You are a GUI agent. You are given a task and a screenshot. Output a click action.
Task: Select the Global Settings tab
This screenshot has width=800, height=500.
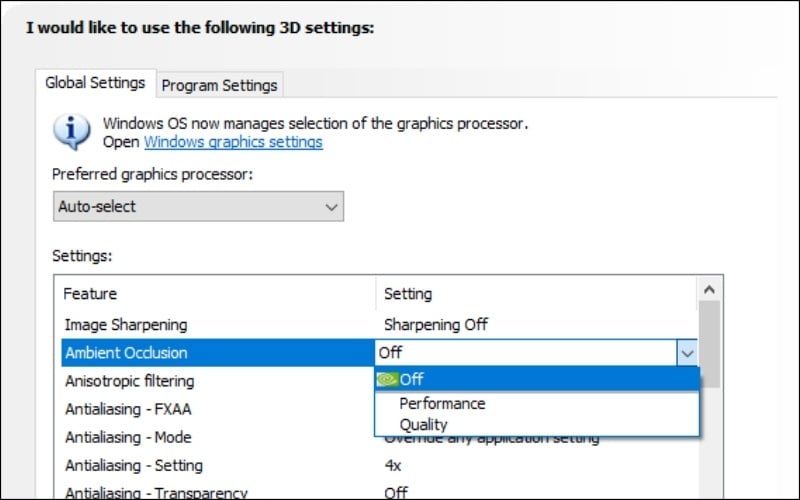click(95, 83)
